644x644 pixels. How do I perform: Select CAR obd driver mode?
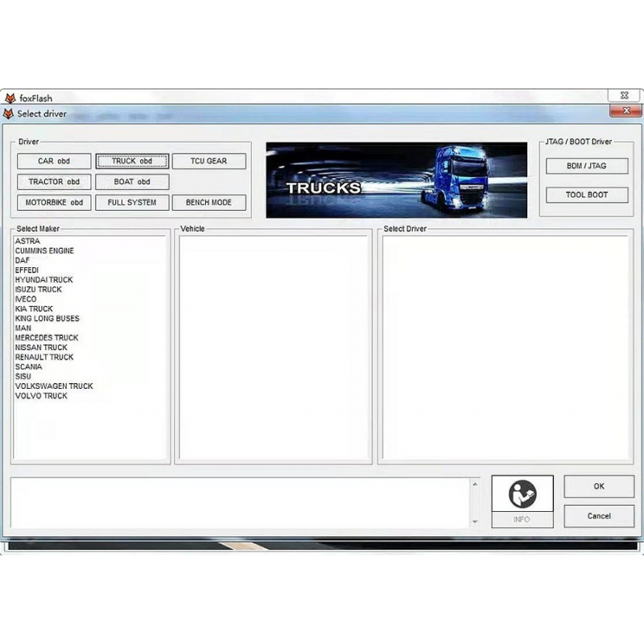click(x=53, y=161)
